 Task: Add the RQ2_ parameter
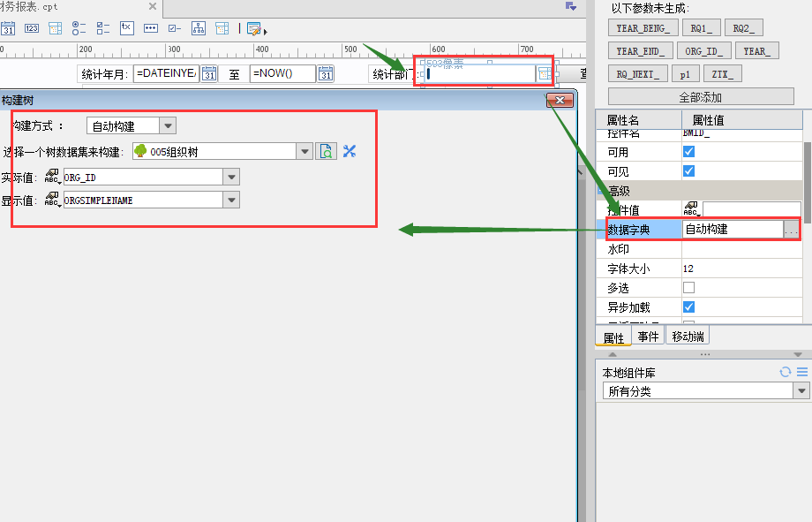(x=744, y=28)
